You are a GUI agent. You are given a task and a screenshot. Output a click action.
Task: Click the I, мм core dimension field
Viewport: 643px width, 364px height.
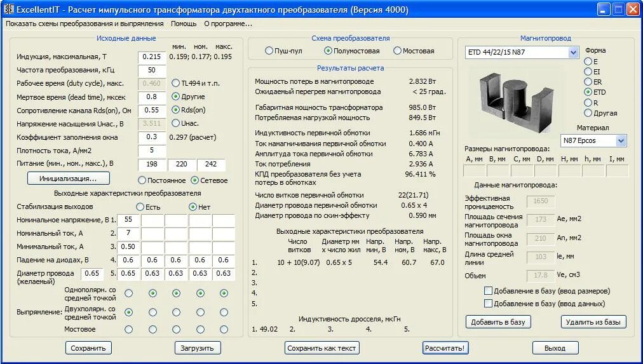617,171
